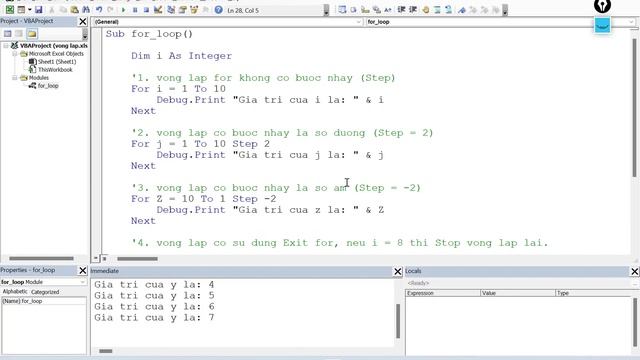This screenshot has height=360, width=640.
Task: Select ThisWorkbook in the project tree
Action: tap(55, 70)
